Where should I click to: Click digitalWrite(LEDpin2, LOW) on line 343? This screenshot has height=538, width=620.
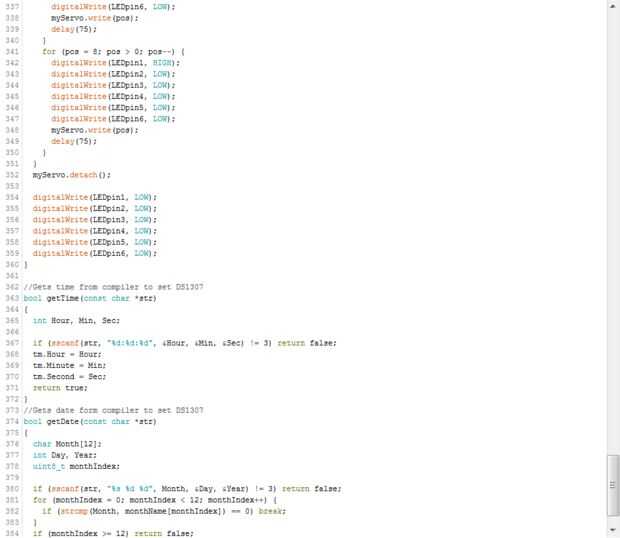tap(113, 74)
